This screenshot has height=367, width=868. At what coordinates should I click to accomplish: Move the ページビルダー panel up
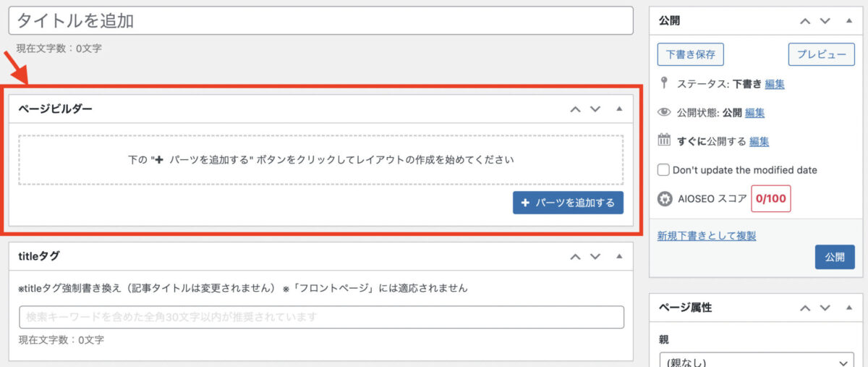[x=575, y=109]
